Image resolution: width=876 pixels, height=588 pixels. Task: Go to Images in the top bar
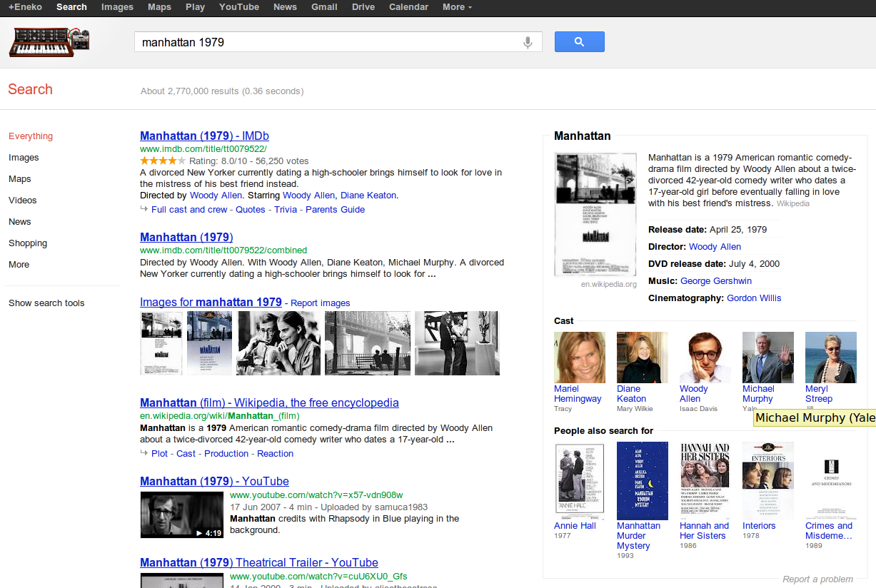117,7
